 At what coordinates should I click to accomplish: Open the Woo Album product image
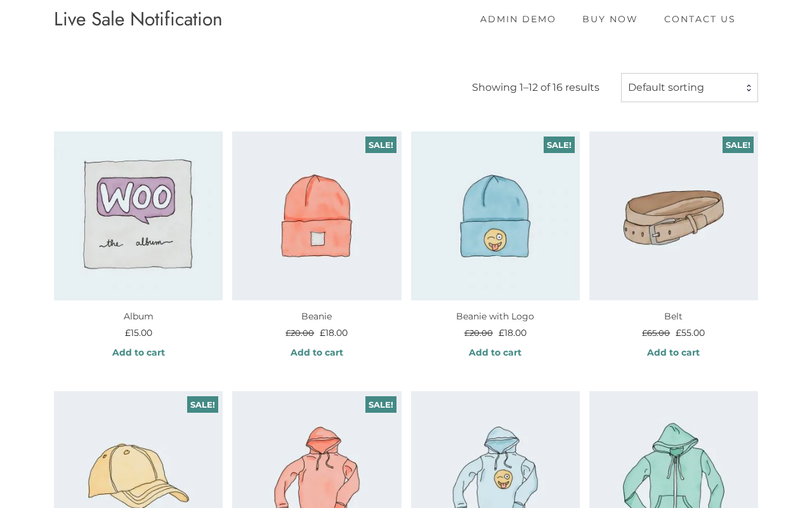coord(138,216)
